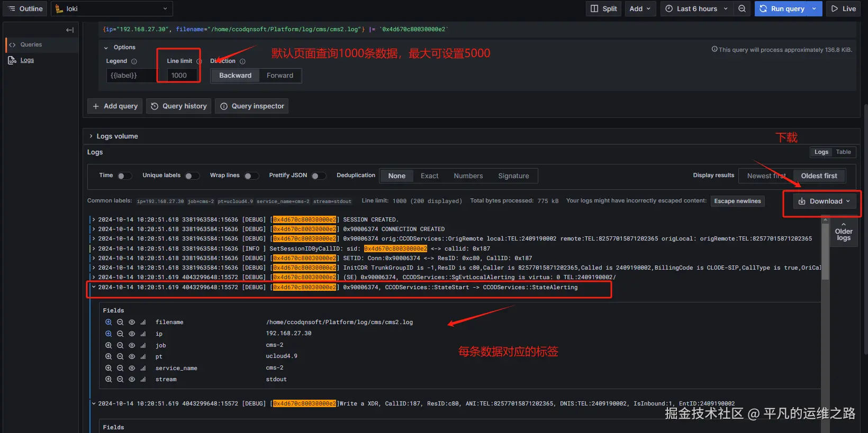868x433 pixels.
Task: Click ad-hoc statistics icon for stream field
Action: pyautogui.click(x=143, y=380)
